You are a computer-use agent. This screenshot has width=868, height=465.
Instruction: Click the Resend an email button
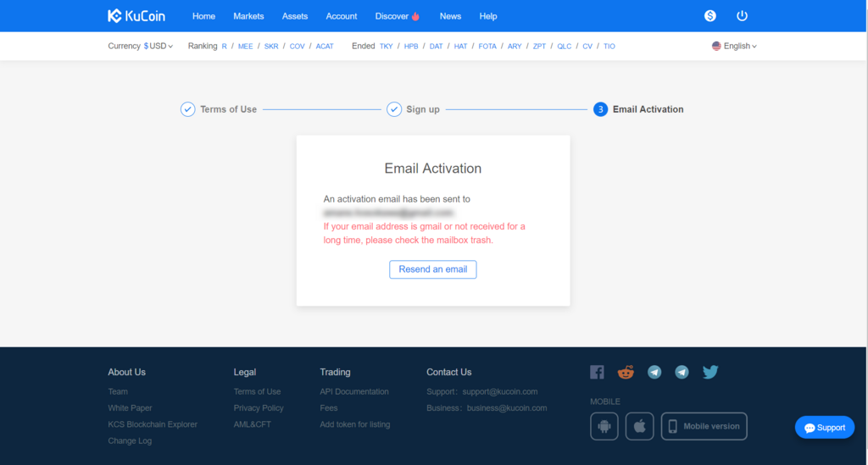(433, 269)
